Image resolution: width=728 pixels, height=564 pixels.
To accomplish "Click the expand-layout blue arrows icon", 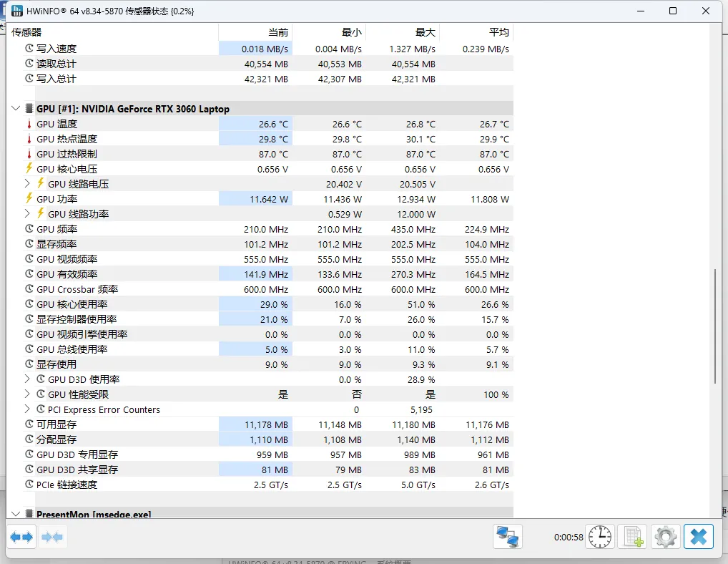I will [x=21, y=537].
